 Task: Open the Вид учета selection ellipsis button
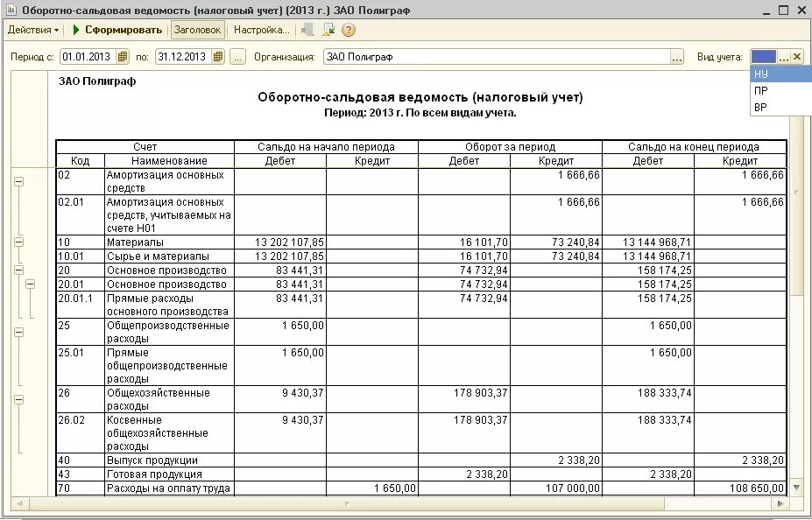click(784, 57)
